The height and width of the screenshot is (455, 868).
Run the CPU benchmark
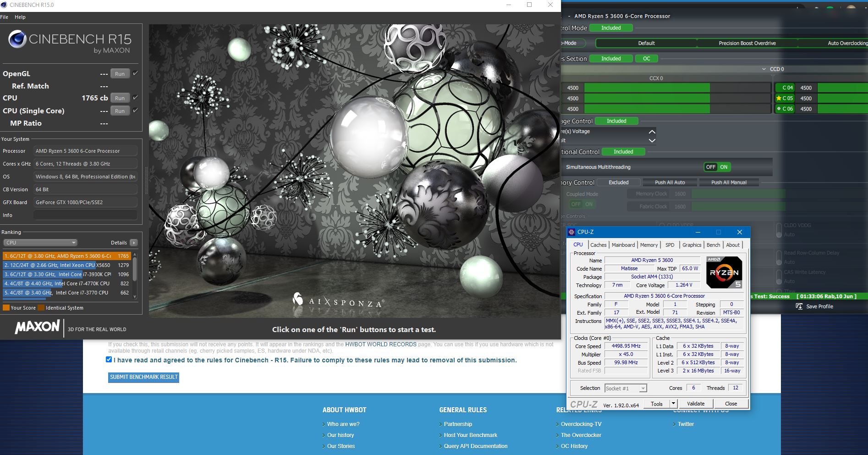pos(120,98)
